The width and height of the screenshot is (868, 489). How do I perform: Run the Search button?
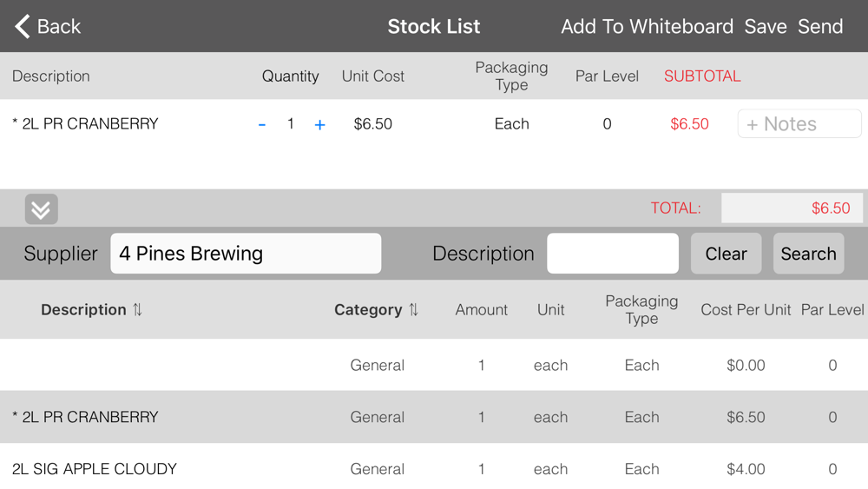click(808, 253)
